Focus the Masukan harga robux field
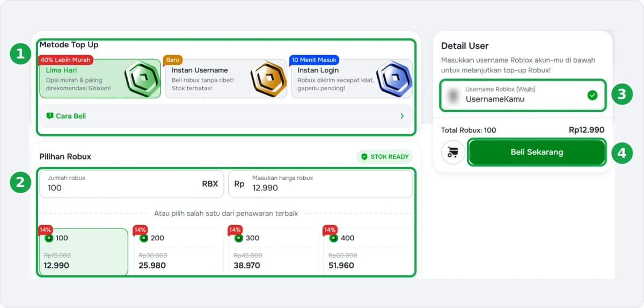 click(x=320, y=184)
